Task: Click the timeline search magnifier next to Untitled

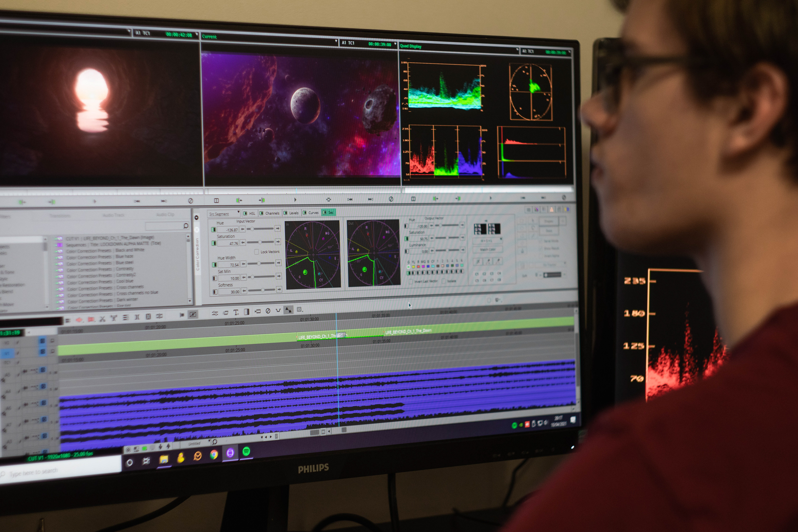Action: [214, 442]
